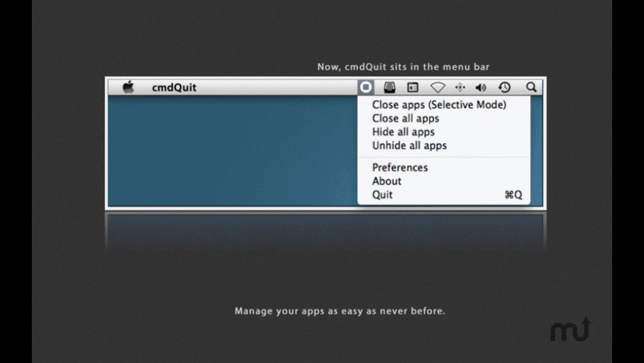Open the Apple menu
This screenshot has height=363, width=644.
pyautogui.click(x=128, y=87)
